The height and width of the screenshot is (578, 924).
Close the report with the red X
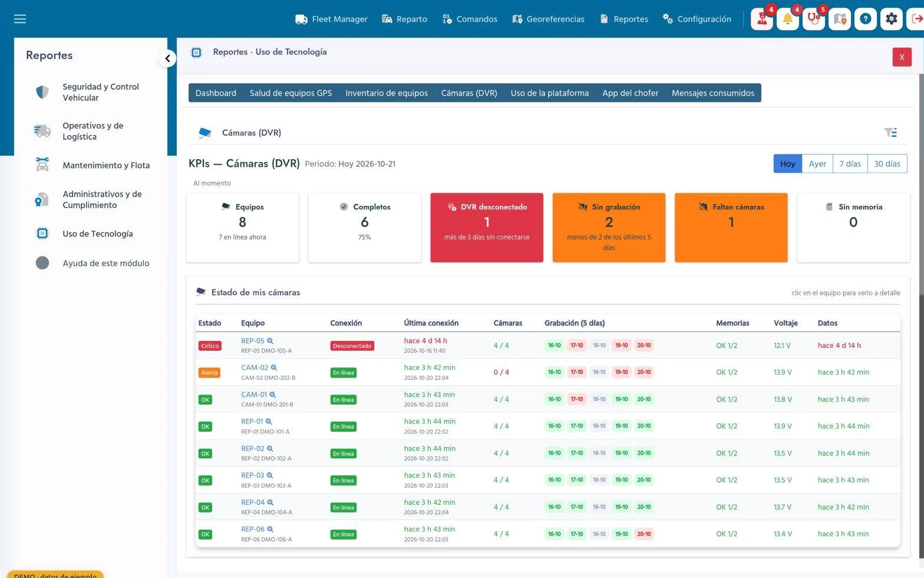[902, 57]
